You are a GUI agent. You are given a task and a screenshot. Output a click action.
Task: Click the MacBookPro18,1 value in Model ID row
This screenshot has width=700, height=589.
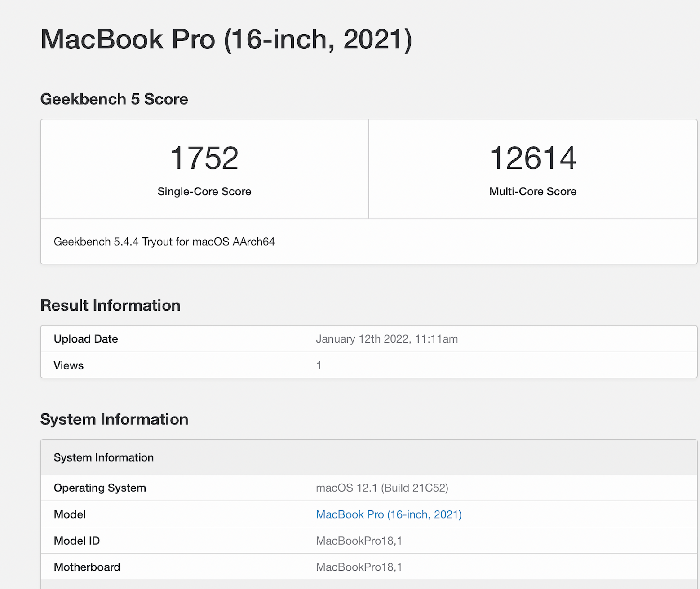point(359,541)
